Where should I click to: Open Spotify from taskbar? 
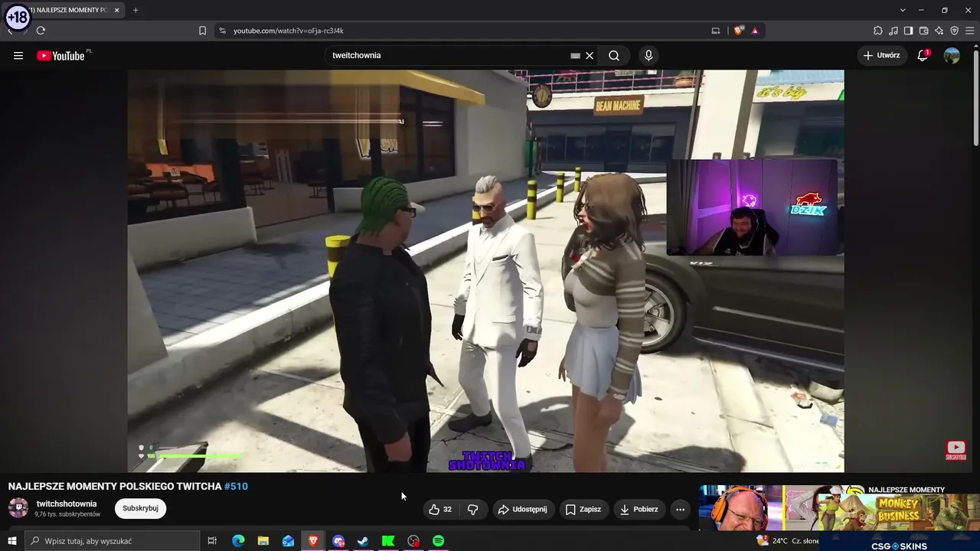tap(438, 541)
